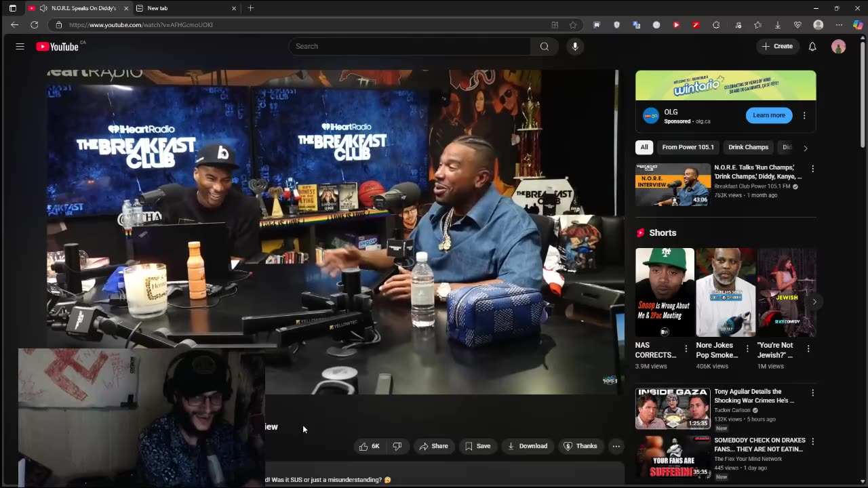This screenshot has width=868, height=488.
Task: Select the Drink Champs chip
Action: pos(748,147)
